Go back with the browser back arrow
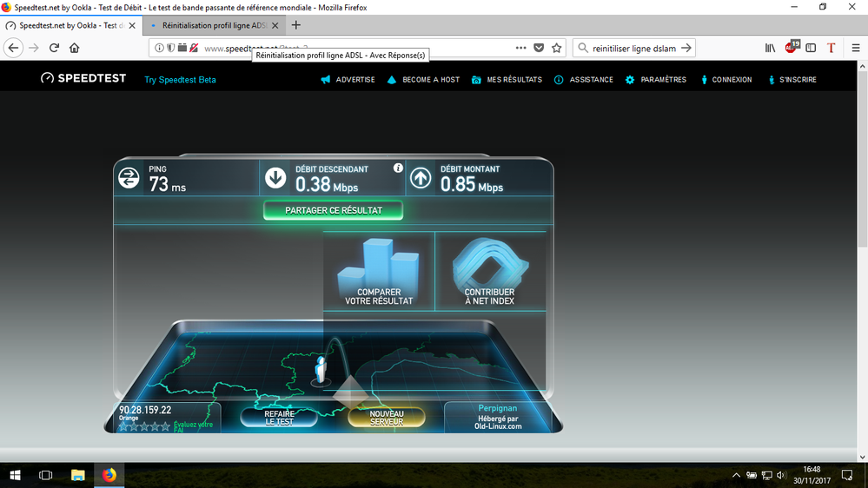The width and height of the screenshot is (868, 488). [13, 48]
